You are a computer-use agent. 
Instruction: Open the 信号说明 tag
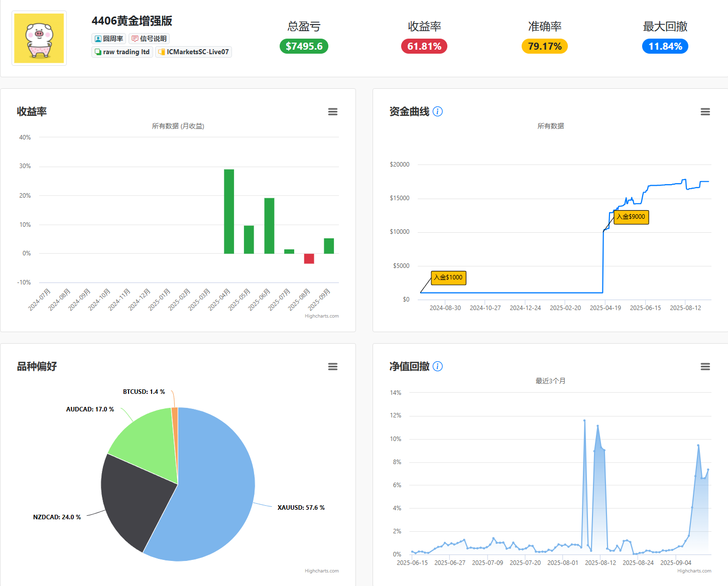coord(149,39)
